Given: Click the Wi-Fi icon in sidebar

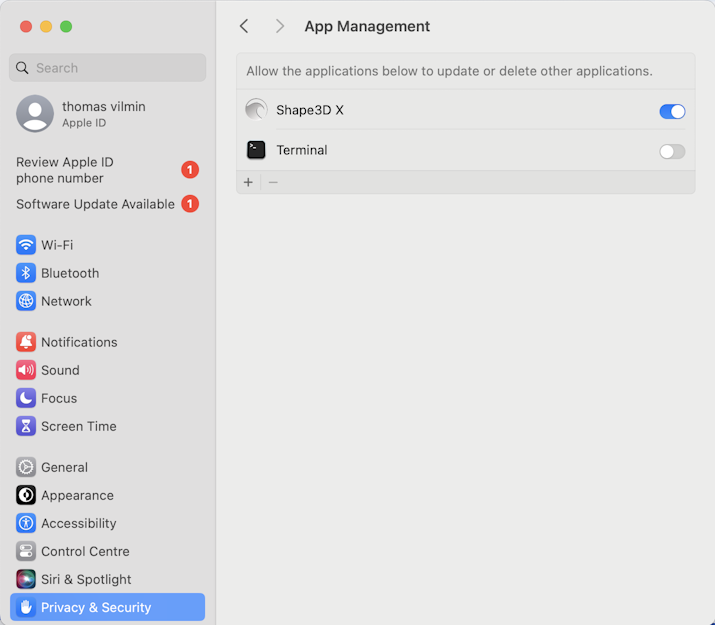Looking at the screenshot, I should coord(26,245).
